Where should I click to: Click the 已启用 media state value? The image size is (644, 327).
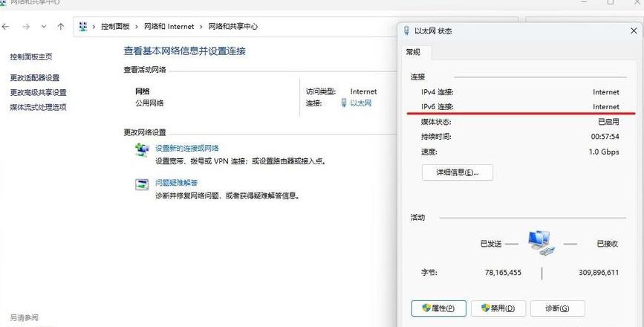(x=608, y=122)
